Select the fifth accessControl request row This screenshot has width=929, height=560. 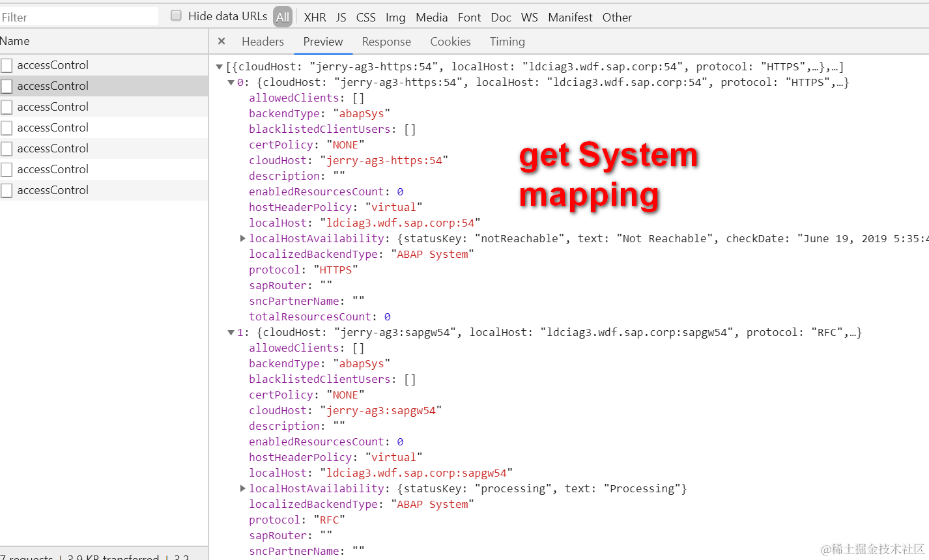point(104,148)
